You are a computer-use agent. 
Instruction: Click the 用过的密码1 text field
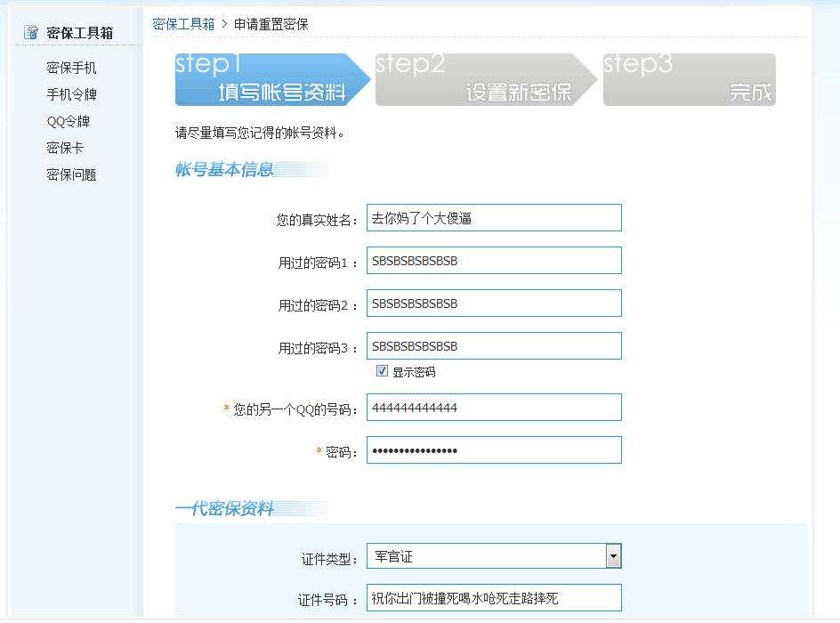494,261
